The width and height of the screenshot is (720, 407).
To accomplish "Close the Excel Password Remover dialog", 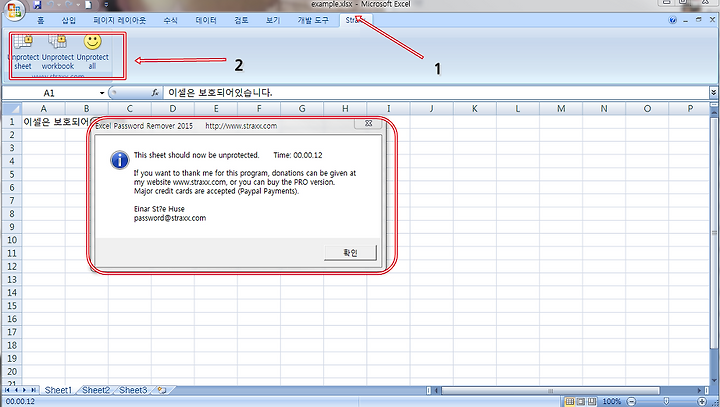I will pyautogui.click(x=368, y=124).
